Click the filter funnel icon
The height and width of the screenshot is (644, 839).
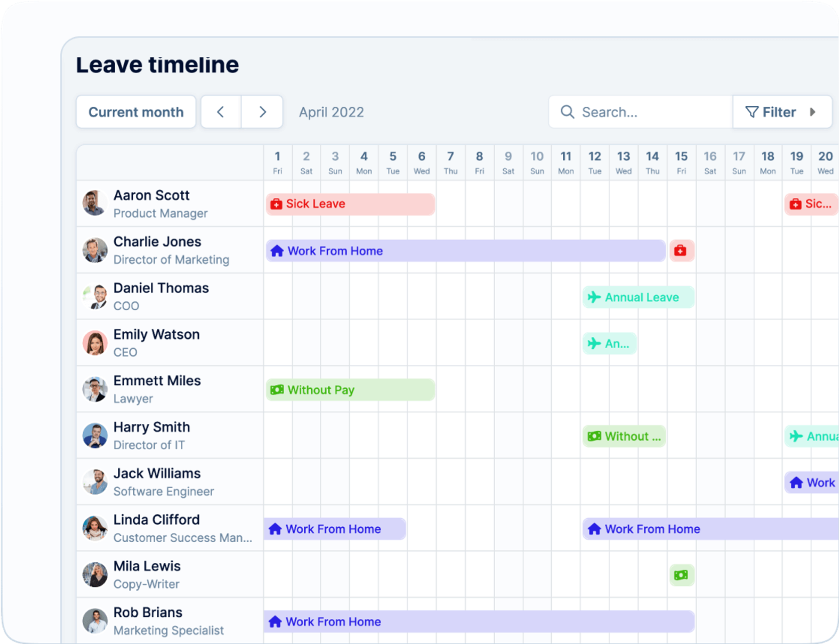pyautogui.click(x=752, y=112)
